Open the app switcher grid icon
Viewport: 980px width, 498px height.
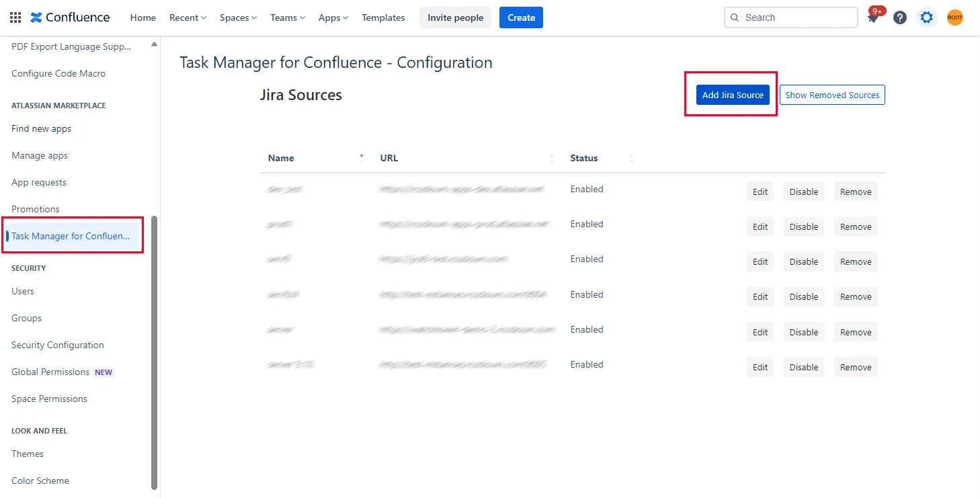click(15, 17)
